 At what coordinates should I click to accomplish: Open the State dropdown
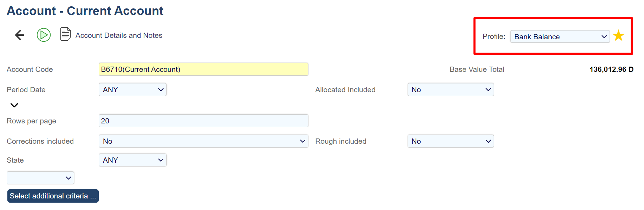click(x=132, y=160)
